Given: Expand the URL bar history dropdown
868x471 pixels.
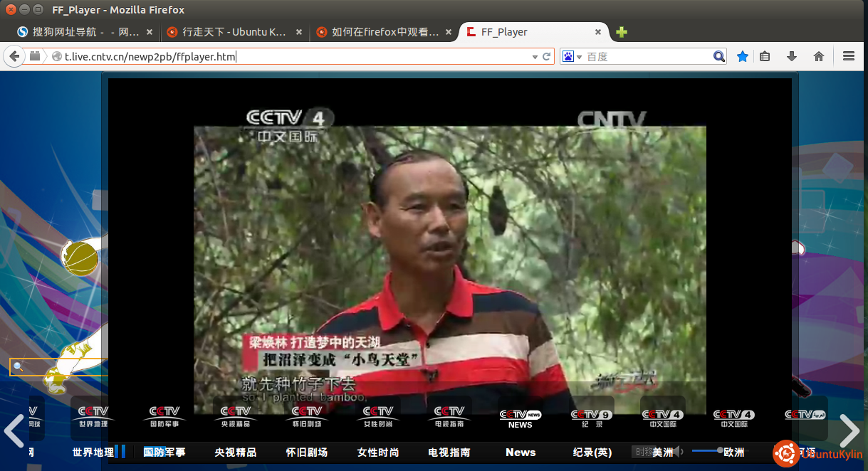Looking at the screenshot, I should pos(535,56).
